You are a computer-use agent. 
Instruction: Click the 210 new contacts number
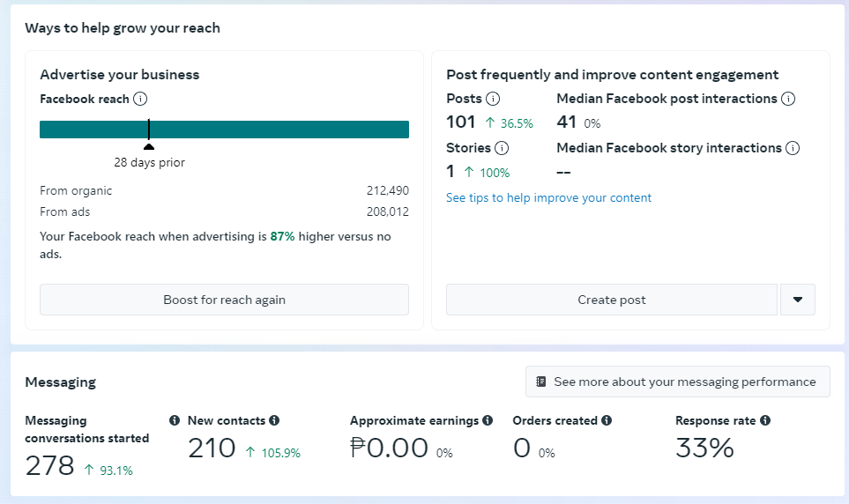tap(212, 448)
